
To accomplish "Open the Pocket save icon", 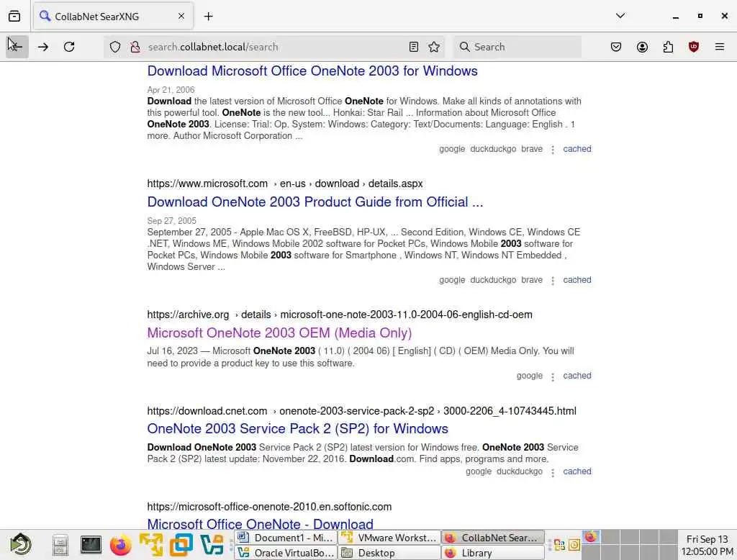I will click(616, 47).
